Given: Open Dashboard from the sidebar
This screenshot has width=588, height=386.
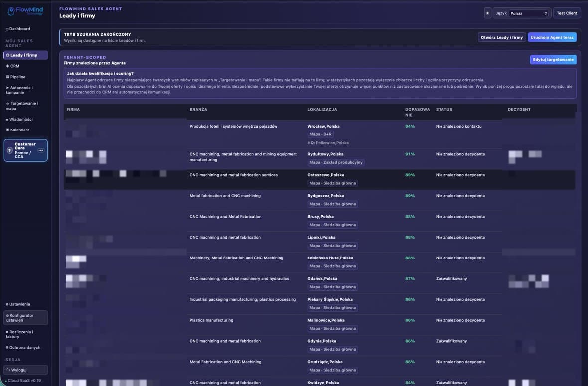Looking at the screenshot, I should click(18, 29).
